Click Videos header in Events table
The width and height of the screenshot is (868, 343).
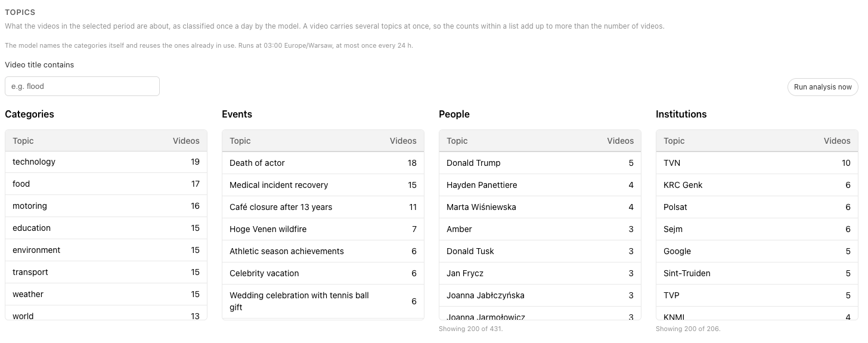(x=403, y=141)
